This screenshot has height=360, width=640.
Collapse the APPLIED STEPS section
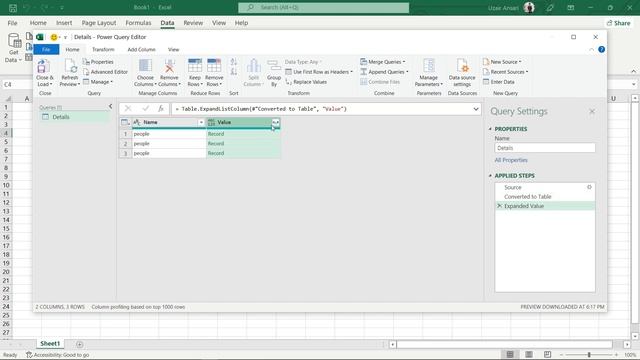pos(490,176)
